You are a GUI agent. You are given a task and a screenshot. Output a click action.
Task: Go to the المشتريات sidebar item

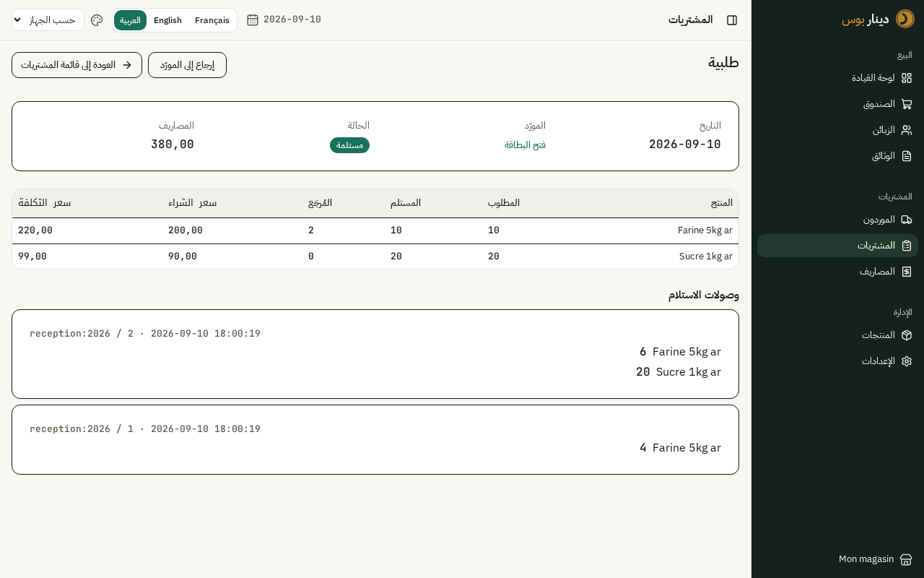[x=837, y=246]
